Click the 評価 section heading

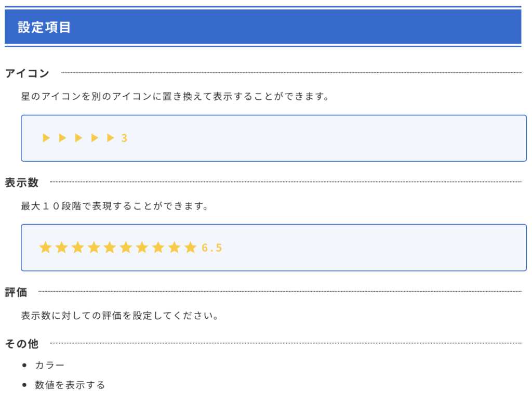click(16, 292)
